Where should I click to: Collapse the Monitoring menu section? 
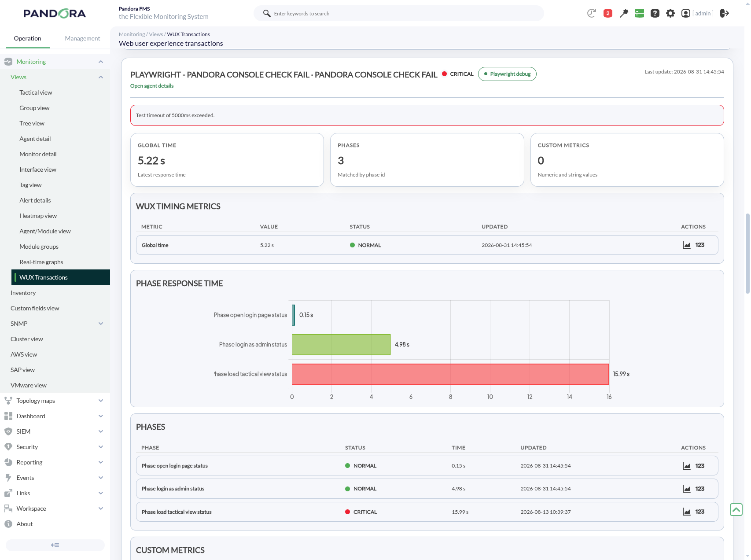tap(101, 62)
